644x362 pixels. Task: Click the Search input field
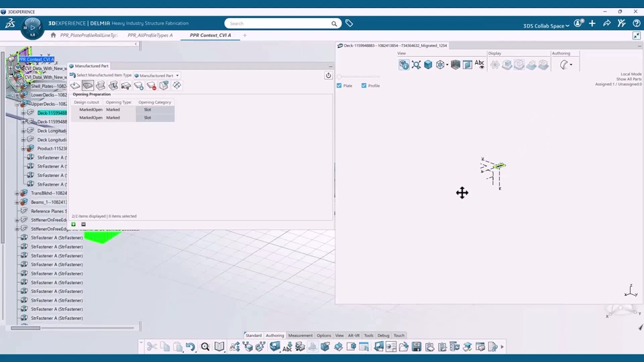click(x=278, y=23)
